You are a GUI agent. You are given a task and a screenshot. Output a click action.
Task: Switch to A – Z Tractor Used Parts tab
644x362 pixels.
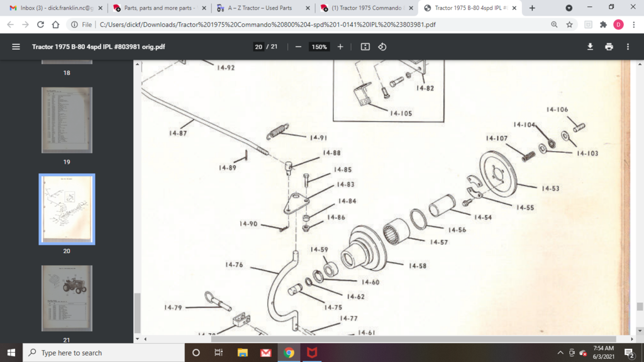click(262, 8)
